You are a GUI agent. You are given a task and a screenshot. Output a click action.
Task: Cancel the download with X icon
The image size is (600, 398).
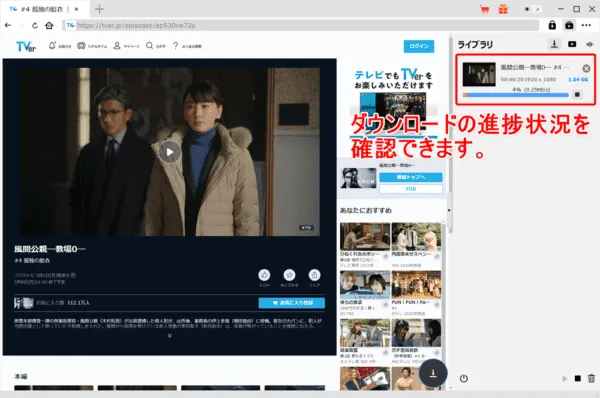[x=586, y=69]
